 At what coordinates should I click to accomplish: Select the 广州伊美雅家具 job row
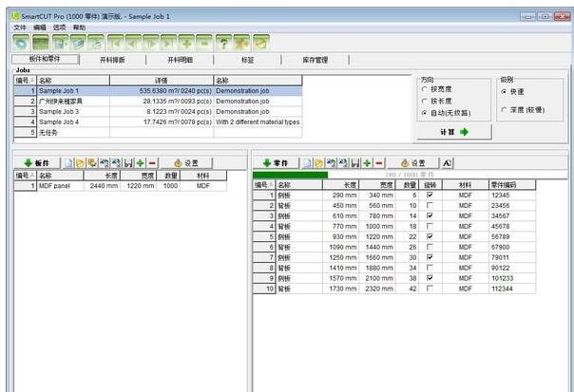tap(158, 101)
